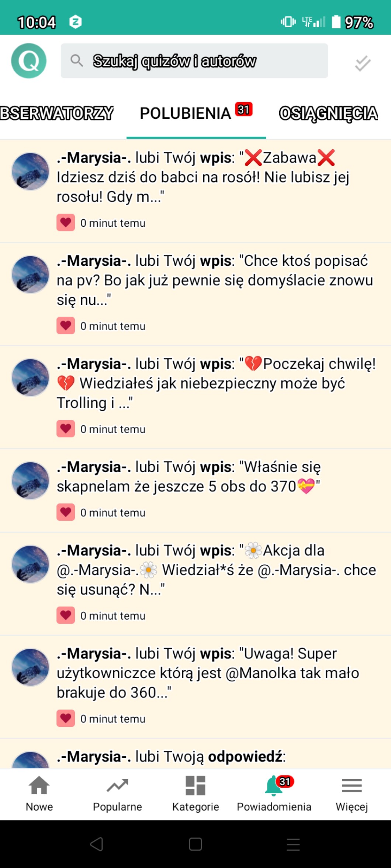Open the Kategorie grid icon
Viewport: 391px width, 868px height.
click(x=195, y=794)
